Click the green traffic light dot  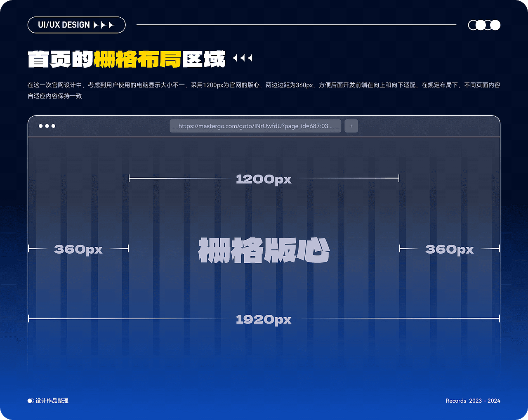click(x=53, y=126)
